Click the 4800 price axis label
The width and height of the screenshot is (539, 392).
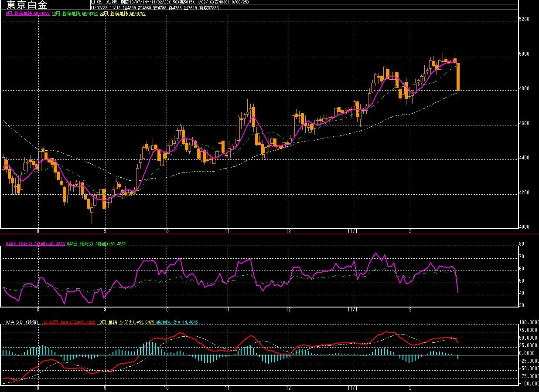click(524, 89)
